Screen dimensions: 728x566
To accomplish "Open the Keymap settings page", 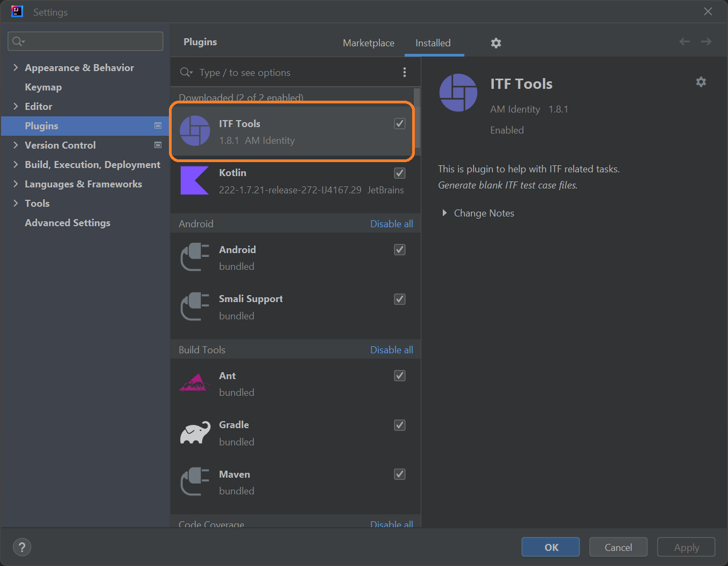I will click(x=43, y=87).
